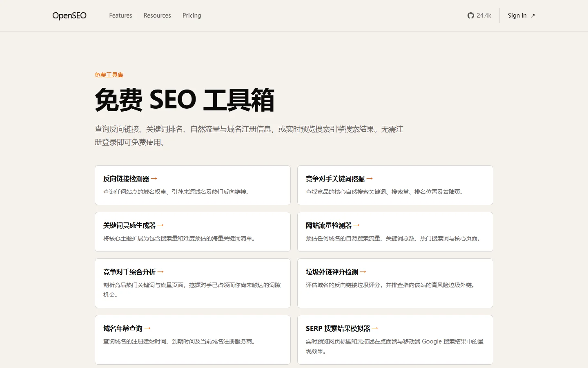Click description starting 查找竞品的核心自然搜索关键词

pyautogui.click(x=386, y=192)
